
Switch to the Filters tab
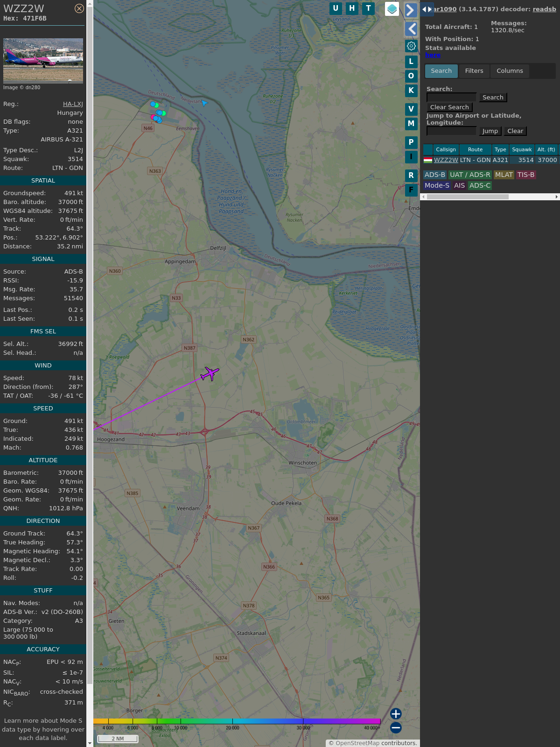[x=474, y=71]
